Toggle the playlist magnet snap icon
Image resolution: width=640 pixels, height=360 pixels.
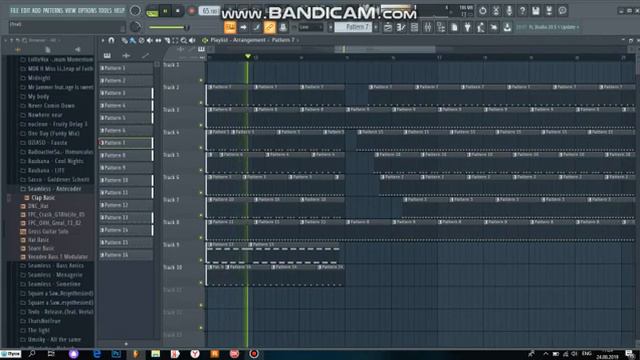pyautogui.click(x=111, y=40)
